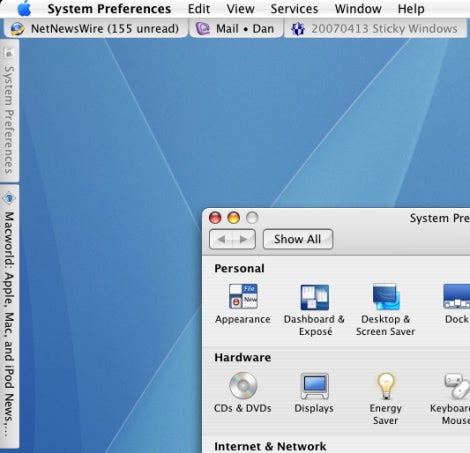Open CDs & DVDs preferences
Screen dimensions: 470x453
(243, 393)
